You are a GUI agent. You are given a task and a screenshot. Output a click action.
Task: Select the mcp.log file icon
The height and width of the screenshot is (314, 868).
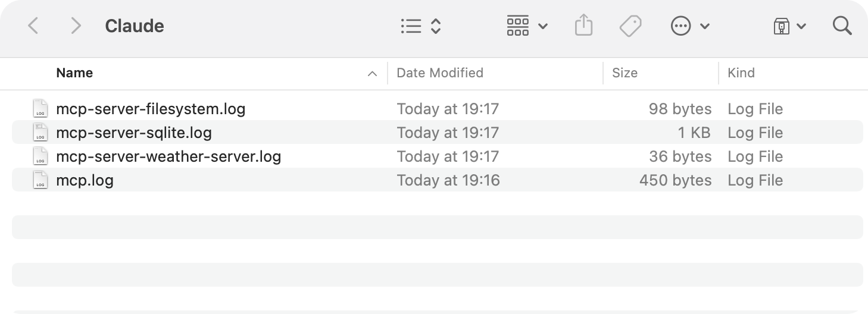pyautogui.click(x=40, y=180)
